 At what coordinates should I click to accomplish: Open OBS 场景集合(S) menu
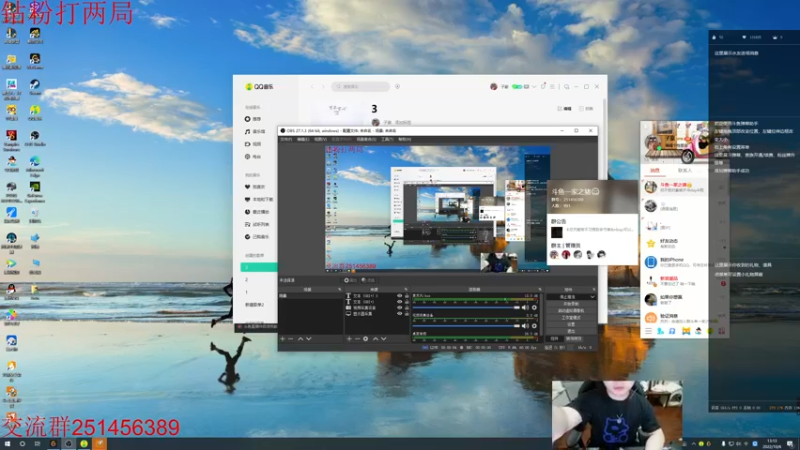366,139
